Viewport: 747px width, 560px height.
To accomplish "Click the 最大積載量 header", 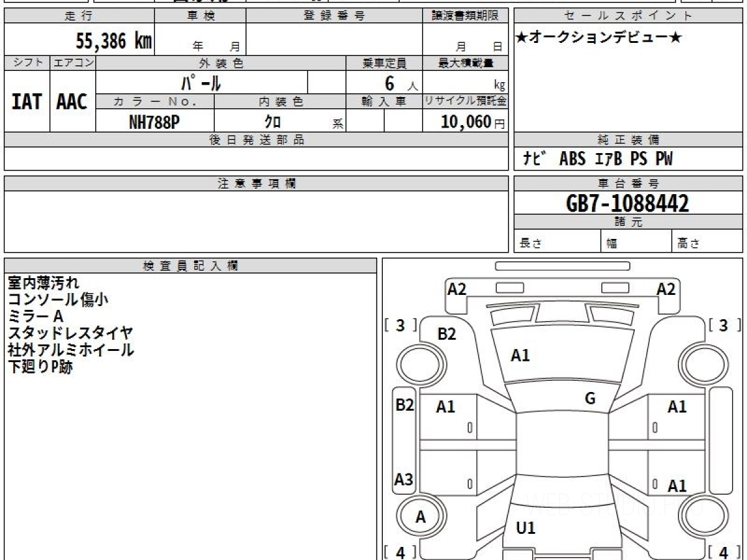I will [x=466, y=63].
